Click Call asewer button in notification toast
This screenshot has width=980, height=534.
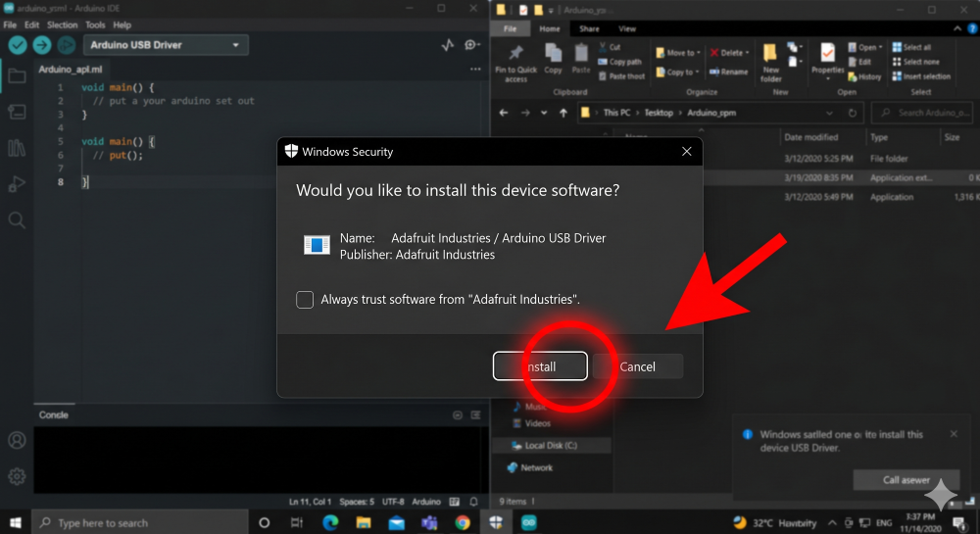(906, 480)
